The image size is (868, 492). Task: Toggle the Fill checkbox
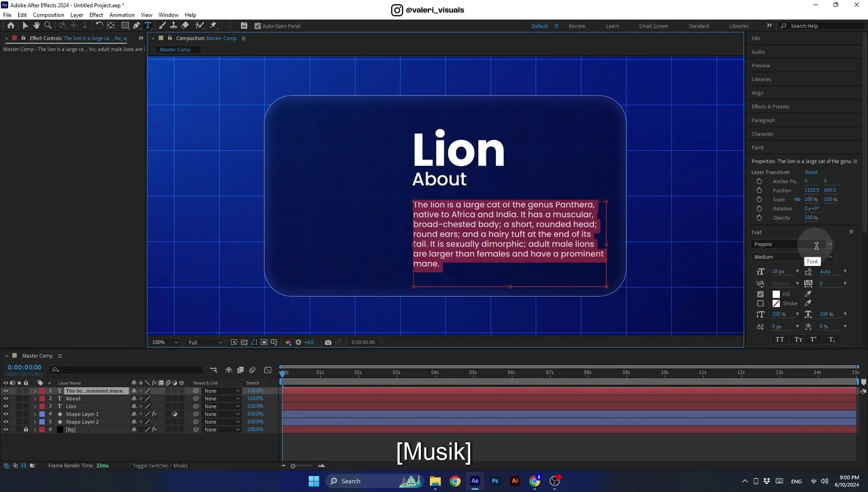click(x=760, y=294)
